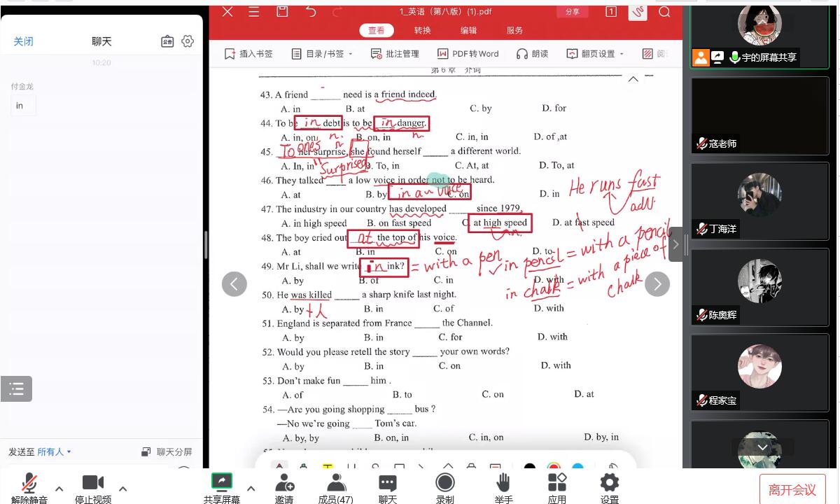Expand audio options arrow beside 解除静音
Screen dimensions: 840x504
(59, 489)
